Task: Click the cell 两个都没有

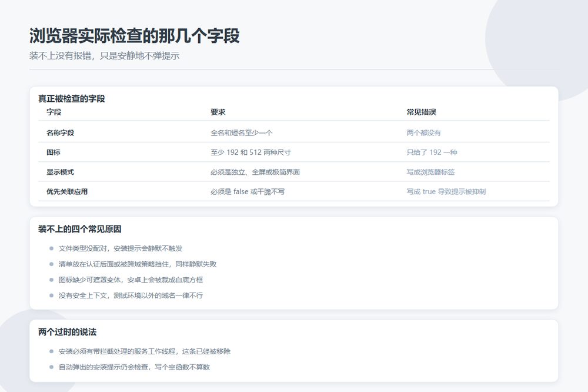Action: coord(423,132)
